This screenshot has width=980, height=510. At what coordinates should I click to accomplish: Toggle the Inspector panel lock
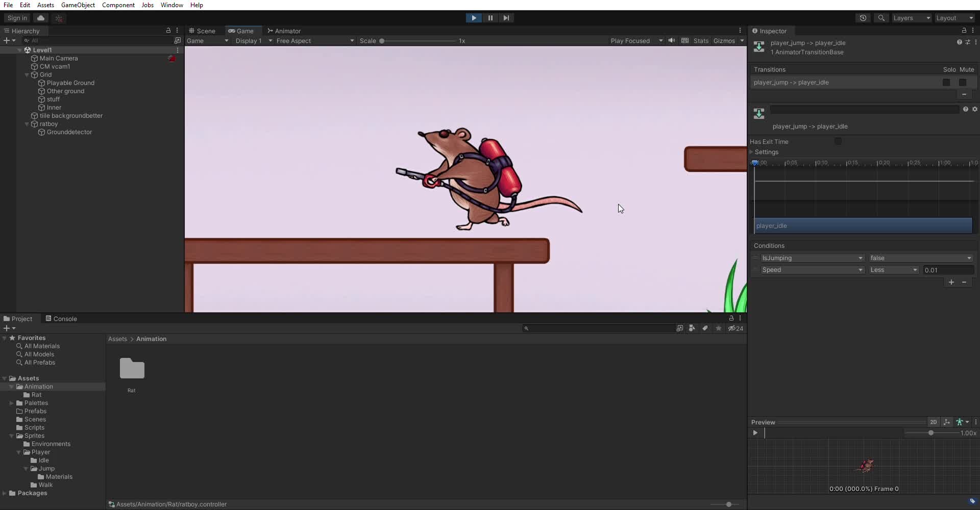coord(964,31)
